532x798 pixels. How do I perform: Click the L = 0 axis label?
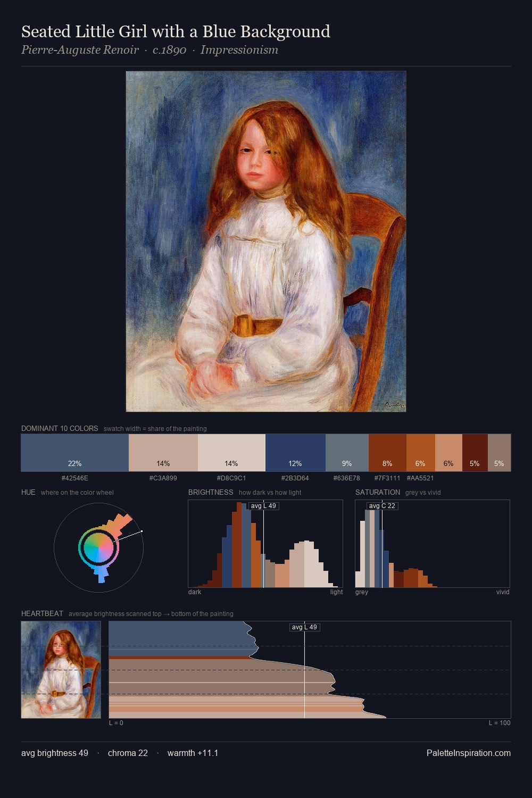coord(116,723)
